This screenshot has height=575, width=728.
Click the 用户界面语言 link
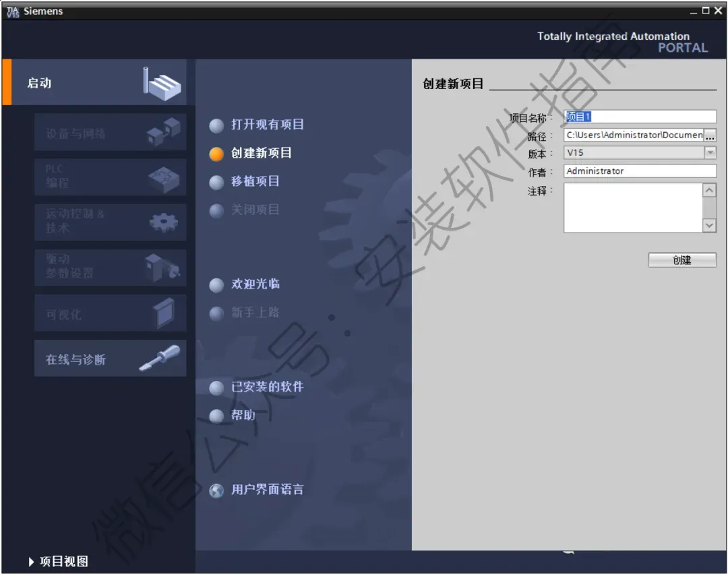pos(268,489)
